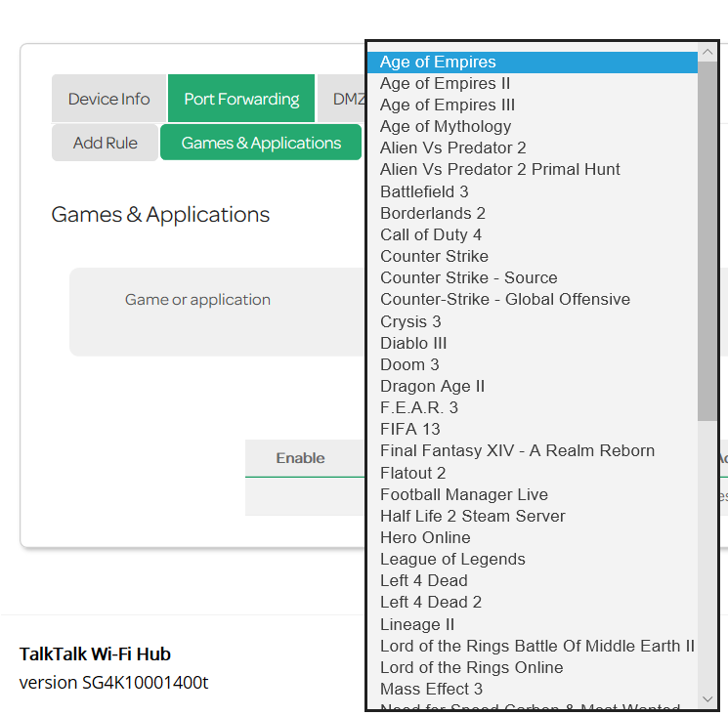Pick F.E.A.R. 3 option
The height and width of the screenshot is (716, 728).
click(x=533, y=407)
